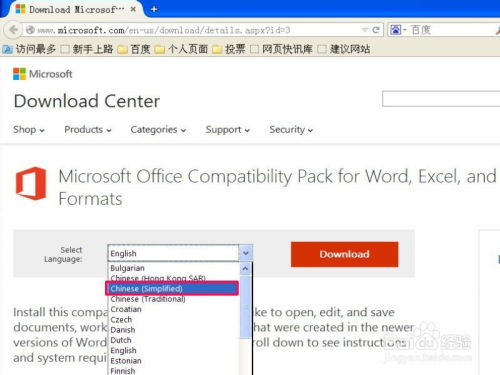Open the 百度 bookmark folder
This screenshot has height=375, width=500.
coord(134,49)
